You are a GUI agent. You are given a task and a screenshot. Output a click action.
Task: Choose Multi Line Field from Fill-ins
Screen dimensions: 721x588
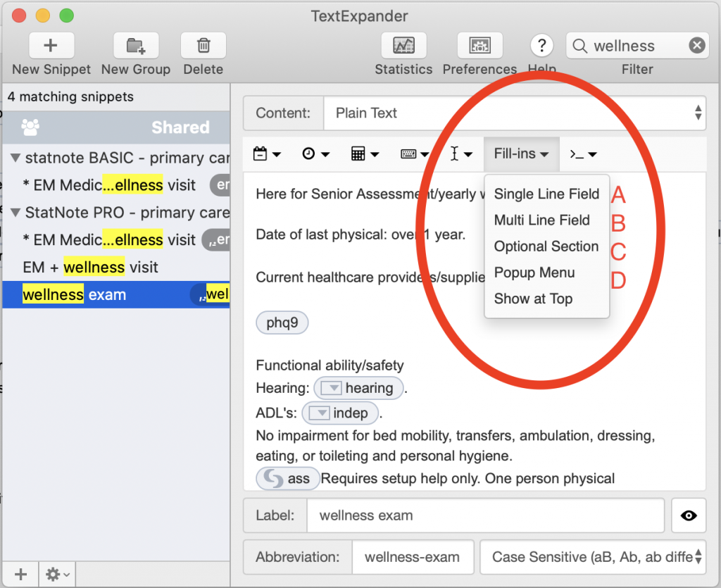(546, 220)
